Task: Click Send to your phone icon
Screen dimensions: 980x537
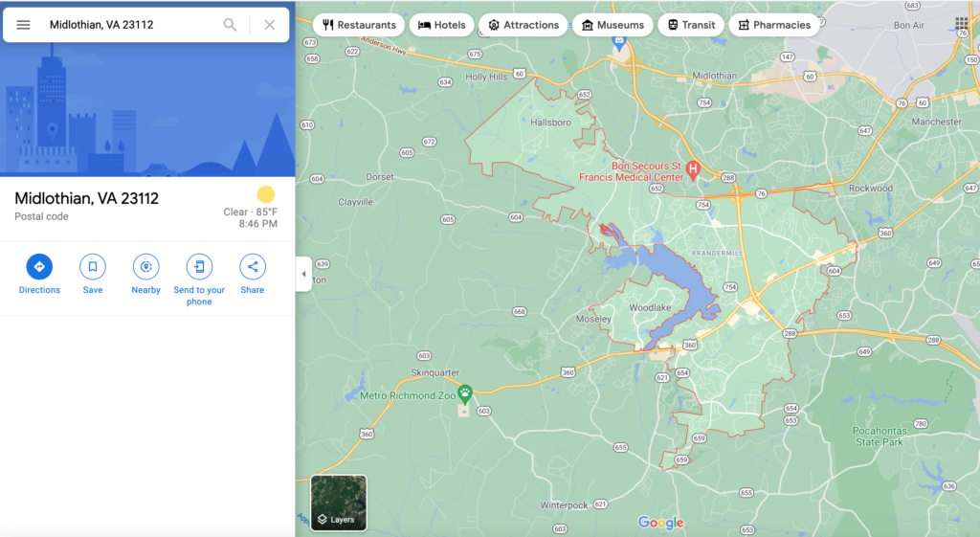Action: (x=199, y=267)
